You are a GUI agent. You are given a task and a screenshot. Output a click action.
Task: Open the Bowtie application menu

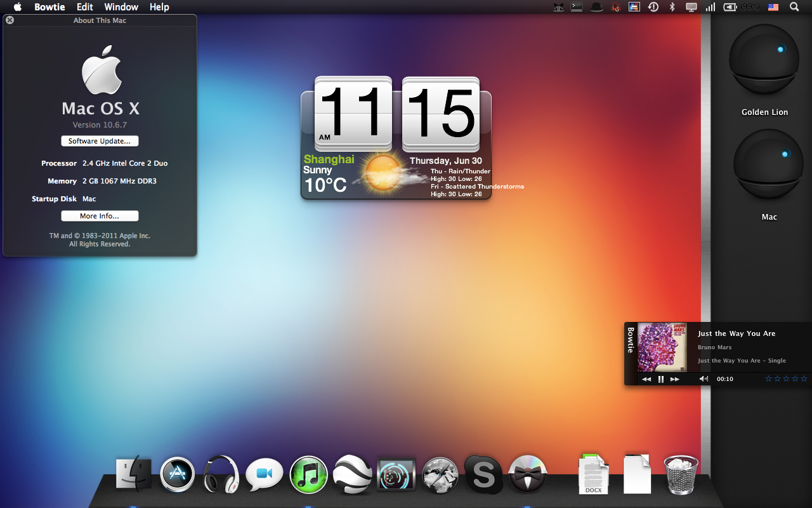49,7
